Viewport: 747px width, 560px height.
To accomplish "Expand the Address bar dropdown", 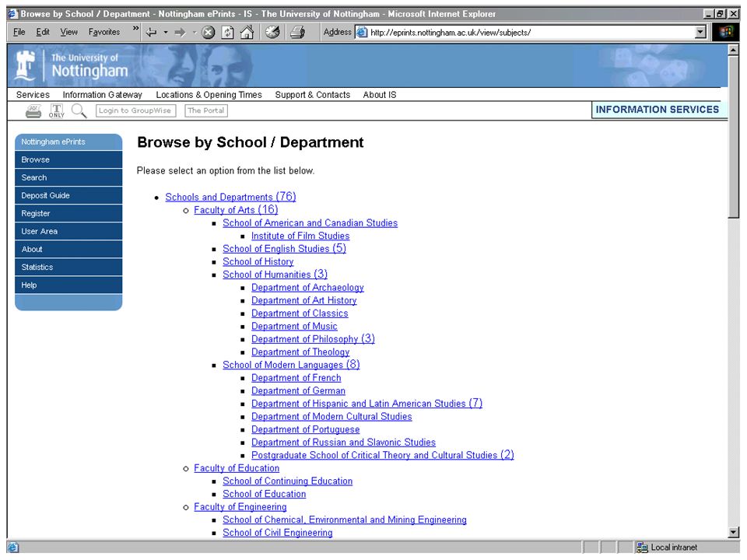I will (700, 33).
